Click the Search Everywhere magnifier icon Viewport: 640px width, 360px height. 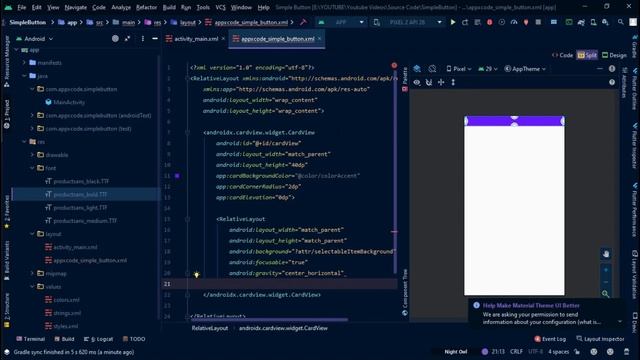[x=621, y=22]
